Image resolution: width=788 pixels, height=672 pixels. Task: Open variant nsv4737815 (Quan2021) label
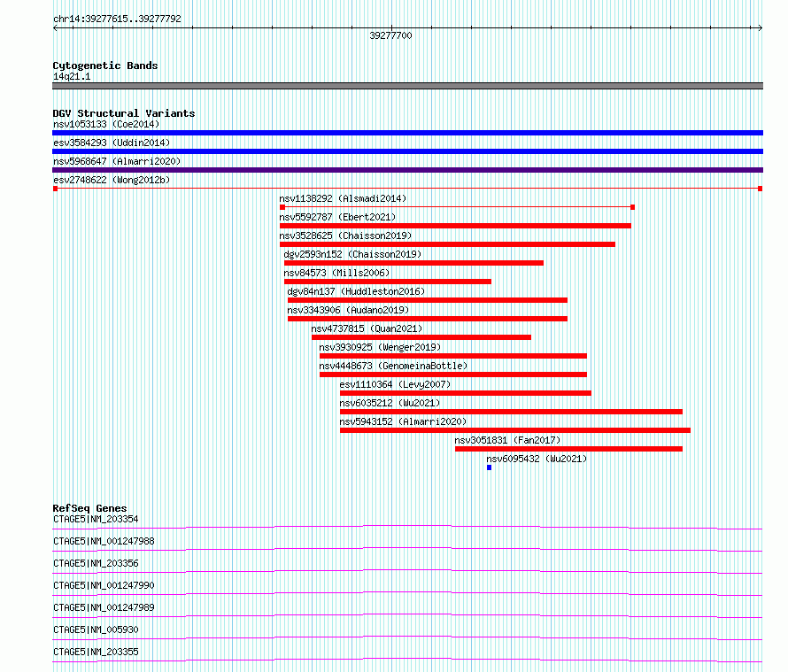point(367,328)
